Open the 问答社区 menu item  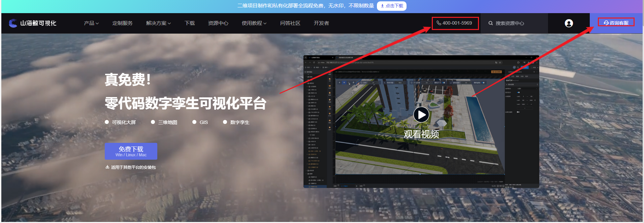point(290,23)
